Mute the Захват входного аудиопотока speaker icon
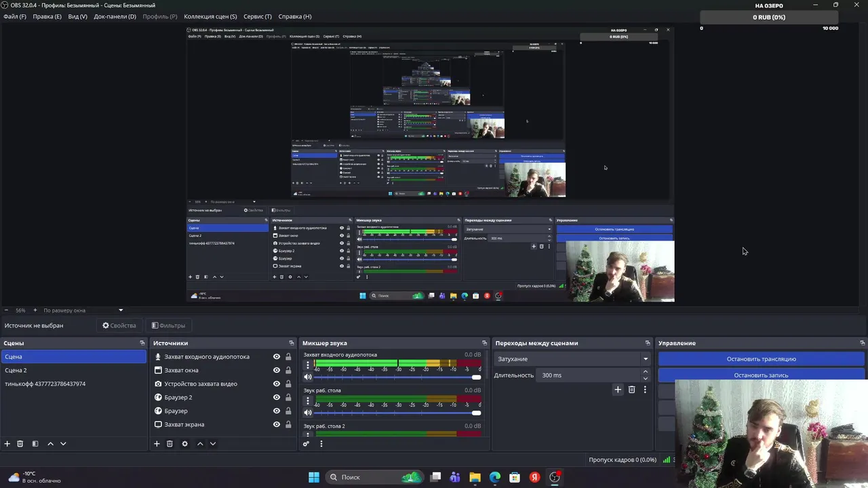868x488 pixels. (308, 377)
